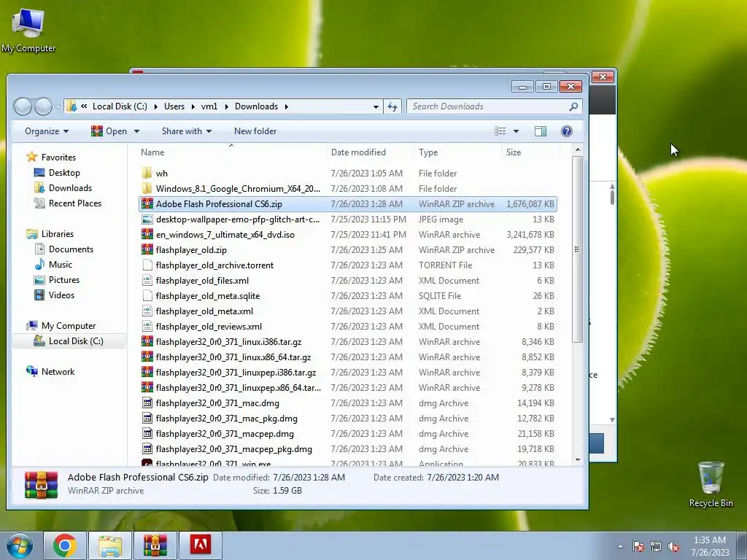The image size is (747, 560).
Task: Select en_windows_7_ultimate_x64_dvd.iso file
Action: pos(348,234)
